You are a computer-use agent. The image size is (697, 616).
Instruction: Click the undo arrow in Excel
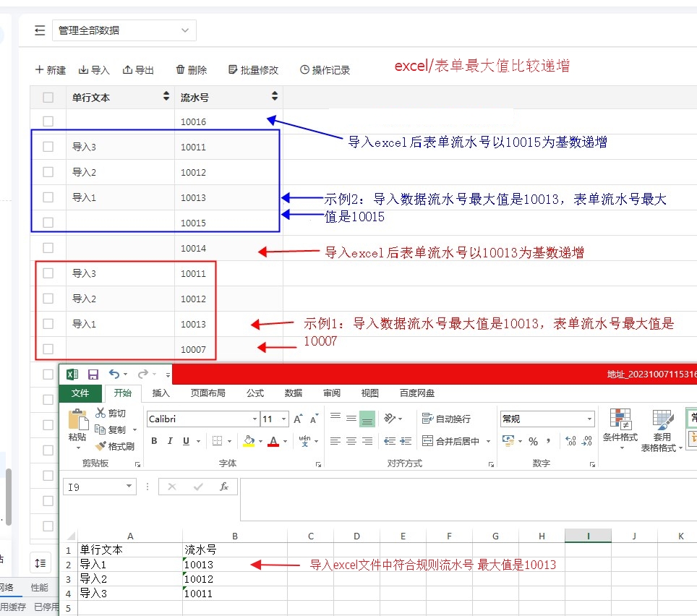(114, 375)
